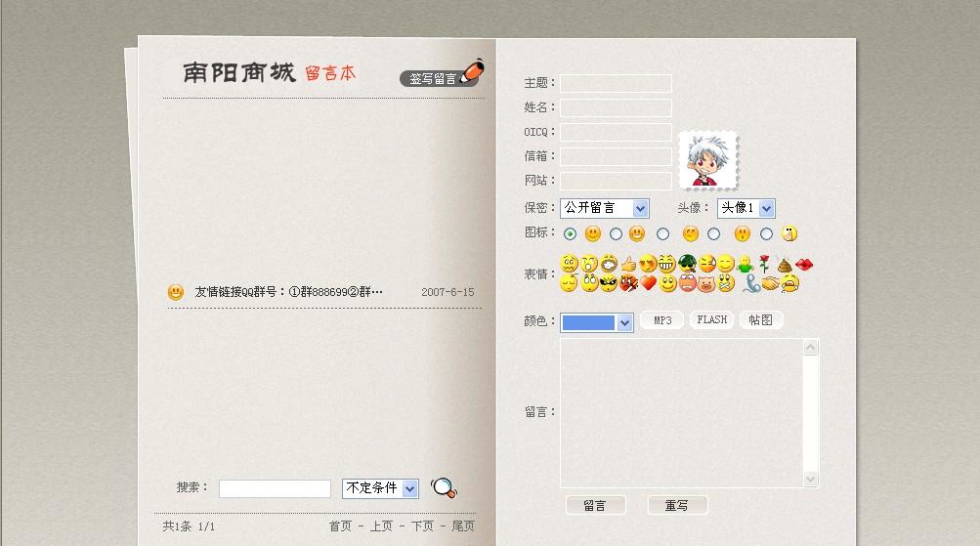Image resolution: width=980 pixels, height=546 pixels.
Task: Go to 上页 previous page link
Action: tap(381, 526)
